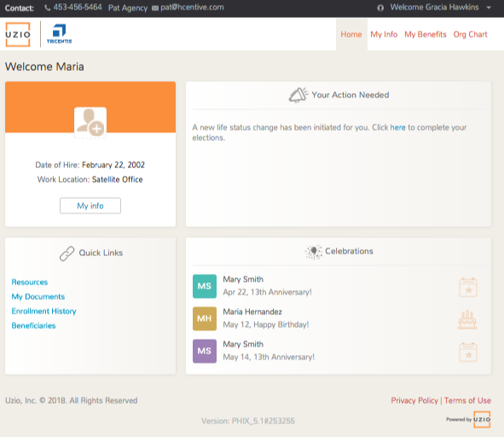Click the pat@hcentive.com email address
Image resolution: width=504 pixels, height=437 pixels.
tap(192, 8)
